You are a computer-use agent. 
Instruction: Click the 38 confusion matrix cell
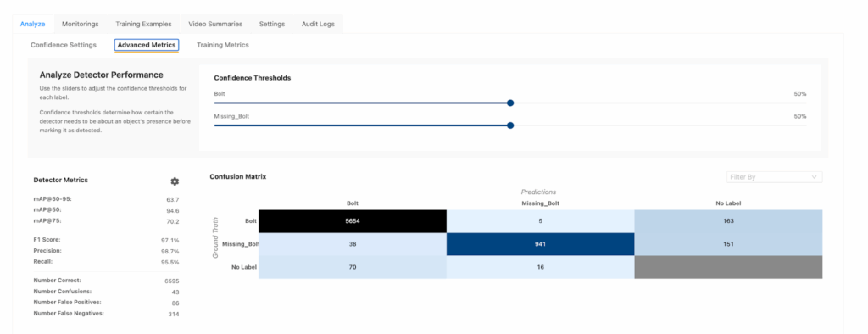(352, 243)
